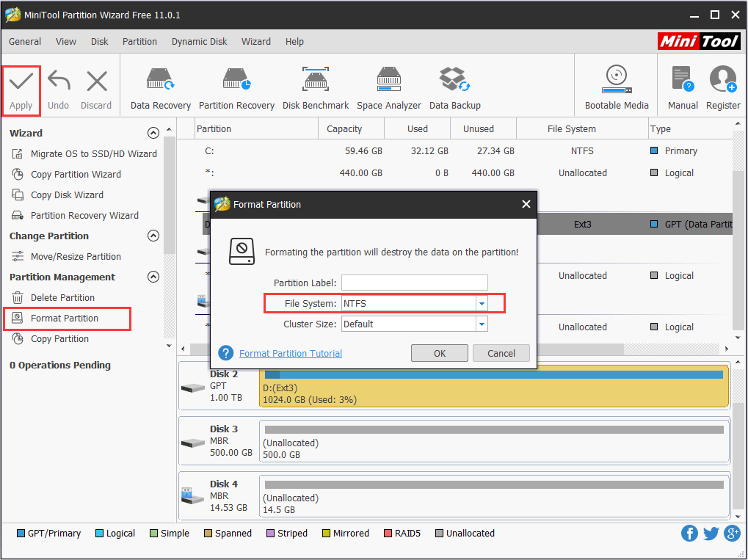Open the Google Plus share icon
The width and height of the screenshot is (748, 560).
(x=733, y=533)
